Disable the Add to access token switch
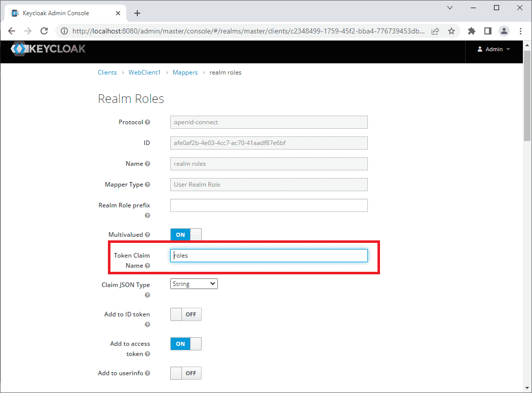 click(x=185, y=344)
